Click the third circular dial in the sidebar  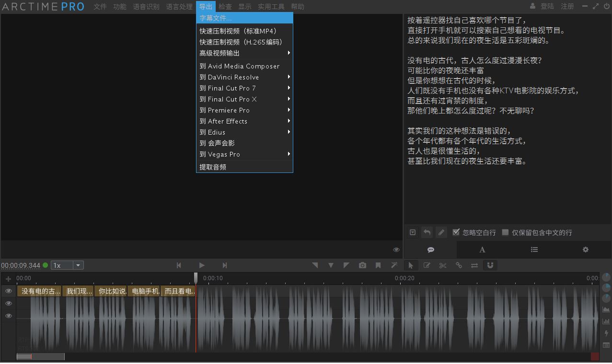[x=606, y=298]
